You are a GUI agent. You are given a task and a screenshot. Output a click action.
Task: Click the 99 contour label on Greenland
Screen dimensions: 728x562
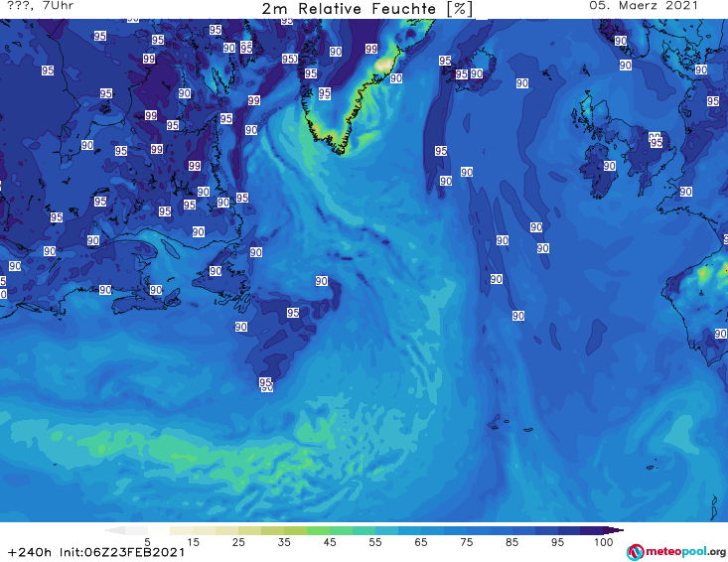click(x=371, y=49)
